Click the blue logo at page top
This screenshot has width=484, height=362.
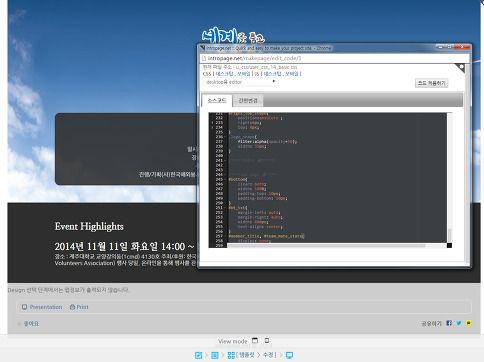(233, 35)
